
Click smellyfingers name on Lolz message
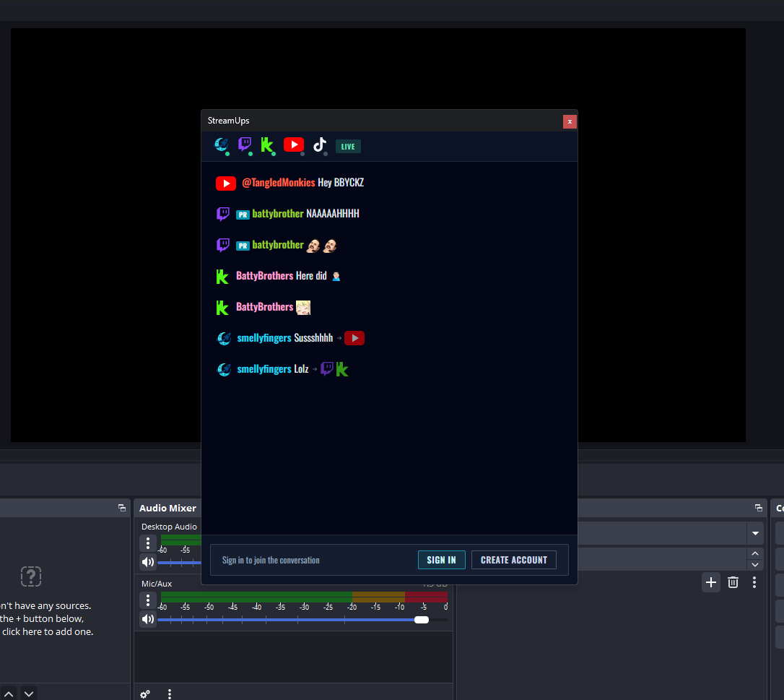264,368
